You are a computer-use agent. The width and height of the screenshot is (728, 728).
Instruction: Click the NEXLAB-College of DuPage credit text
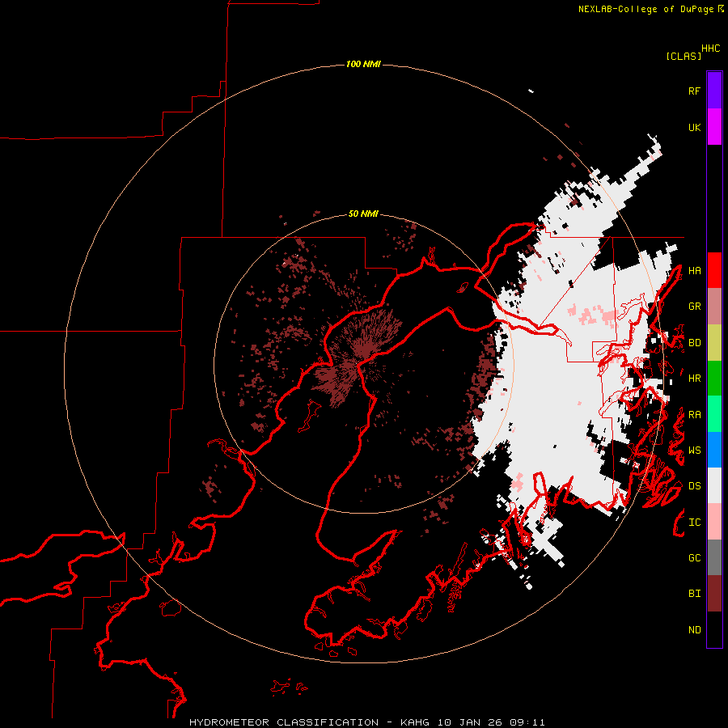pyautogui.click(x=645, y=9)
